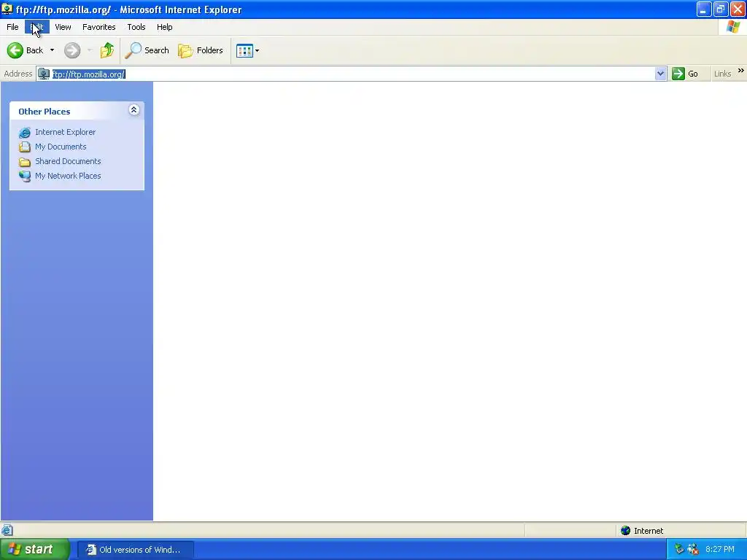This screenshot has height=560, width=747.
Task: Click the Internet Explorer globe icon in sidebar
Action: click(x=24, y=133)
